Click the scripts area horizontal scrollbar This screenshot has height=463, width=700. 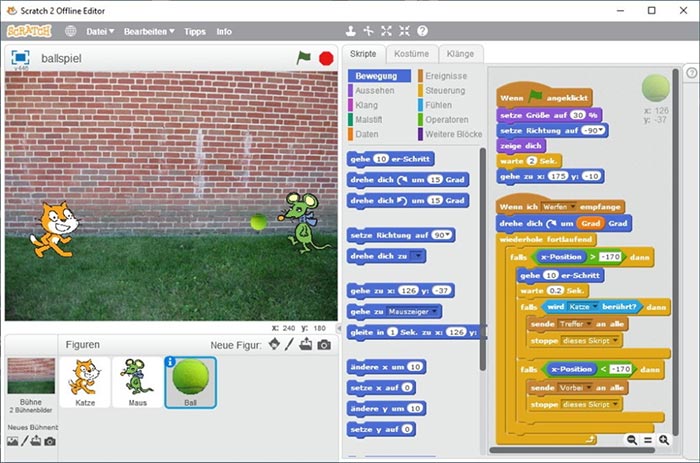(x=572, y=450)
